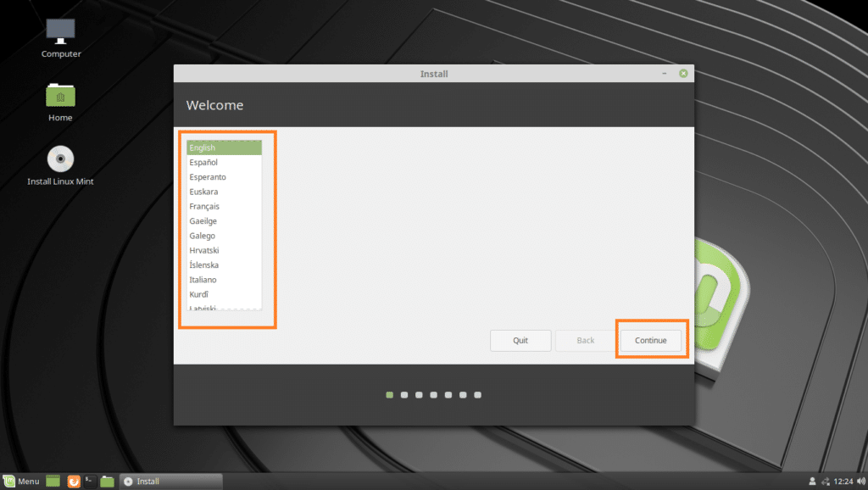Open the file manager from the taskbar
868x490 pixels.
(x=107, y=481)
